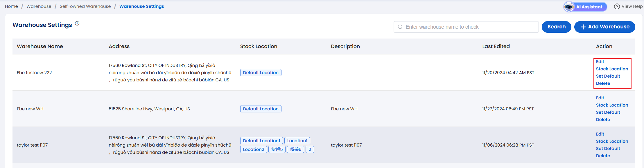Click the Last Edited column header
Screen dimensions: 644x168
[x=496, y=46]
